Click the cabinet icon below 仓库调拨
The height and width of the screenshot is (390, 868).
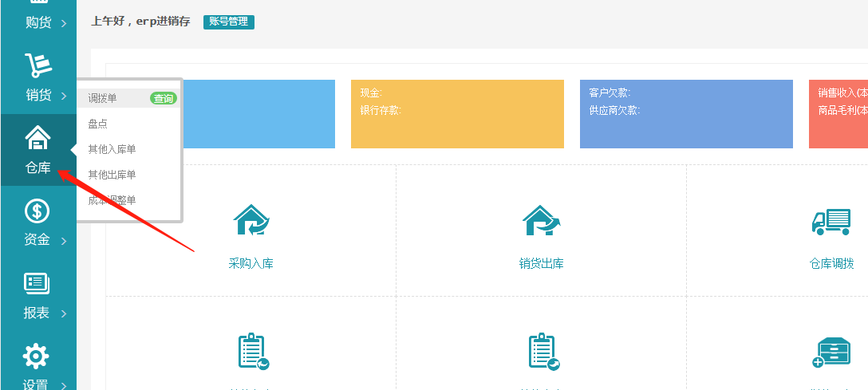(x=831, y=352)
